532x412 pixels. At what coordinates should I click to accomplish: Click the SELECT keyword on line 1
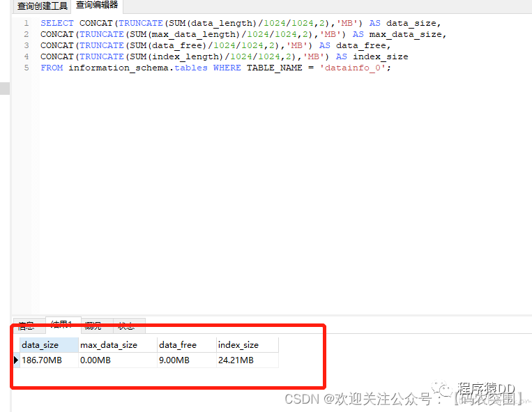click(x=57, y=24)
